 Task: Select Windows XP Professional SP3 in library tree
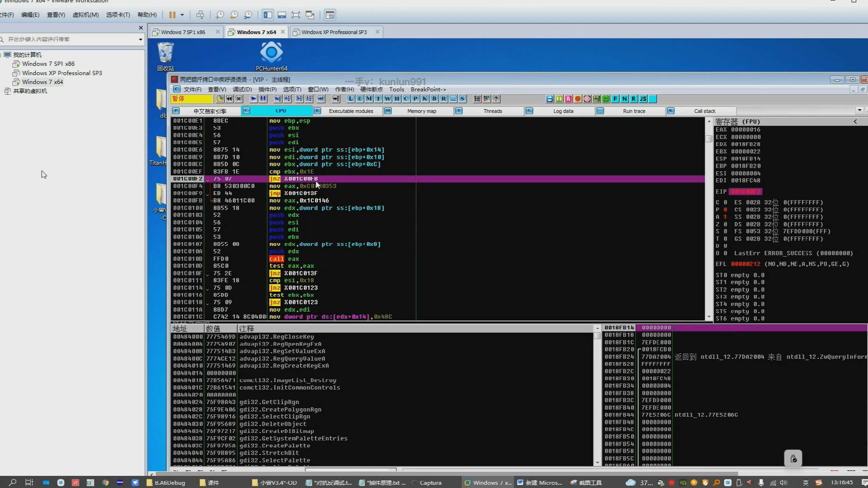(x=62, y=73)
